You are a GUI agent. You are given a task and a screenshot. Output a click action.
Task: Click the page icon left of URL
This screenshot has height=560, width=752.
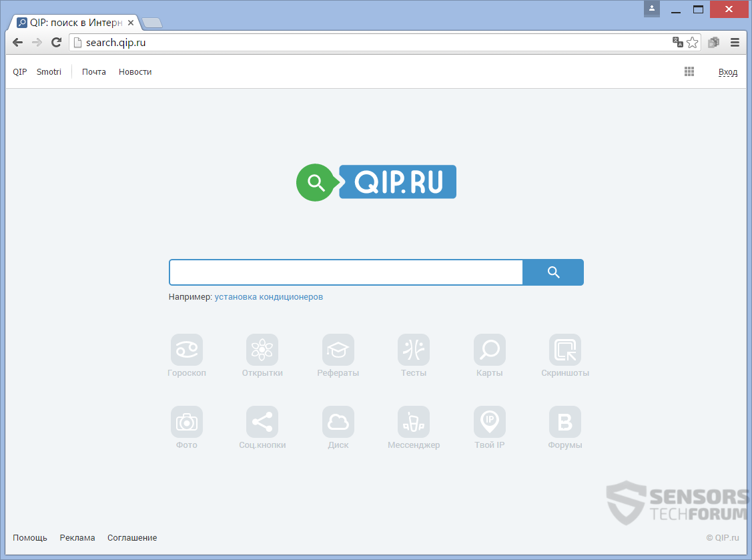tap(77, 42)
